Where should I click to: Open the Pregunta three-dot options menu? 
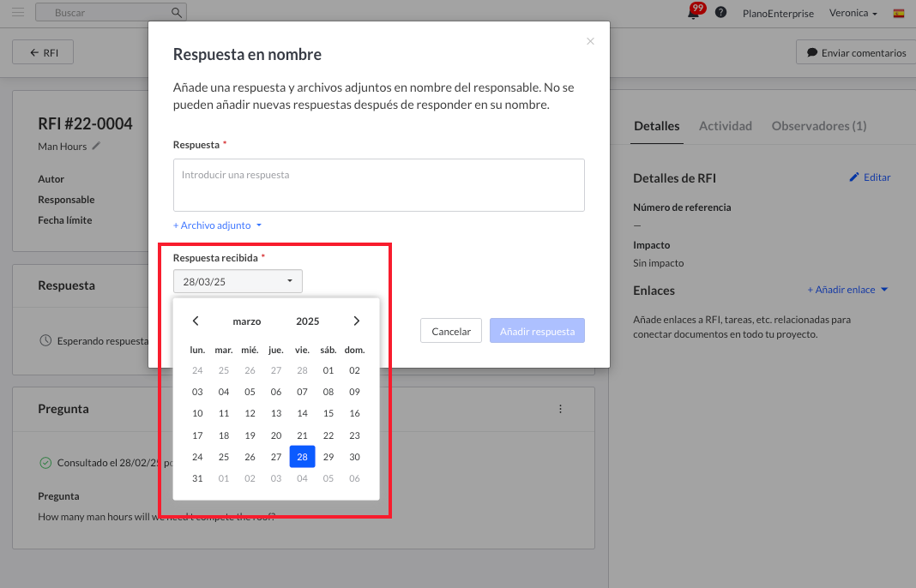tap(561, 409)
